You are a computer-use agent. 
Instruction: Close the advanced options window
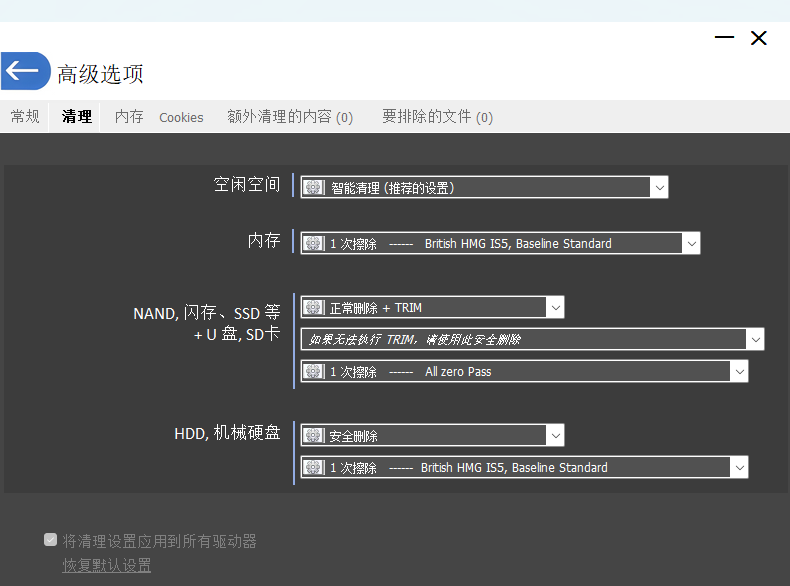tap(759, 38)
